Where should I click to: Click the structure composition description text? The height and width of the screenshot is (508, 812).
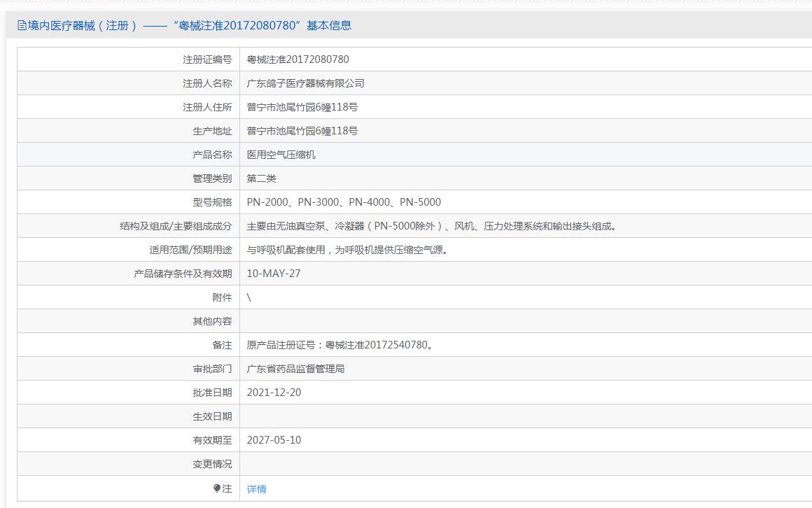[433, 226]
